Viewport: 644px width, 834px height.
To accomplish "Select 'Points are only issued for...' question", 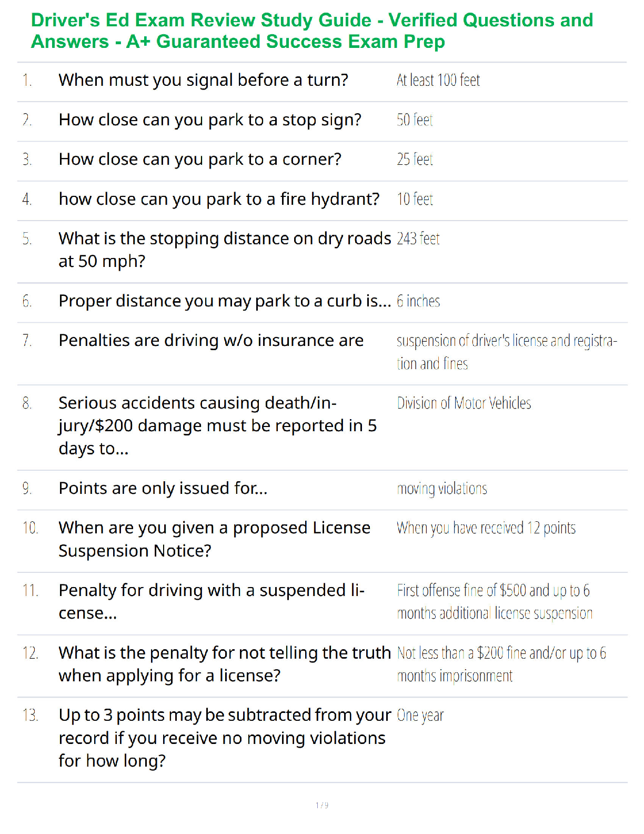I will pyautogui.click(x=163, y=489).
